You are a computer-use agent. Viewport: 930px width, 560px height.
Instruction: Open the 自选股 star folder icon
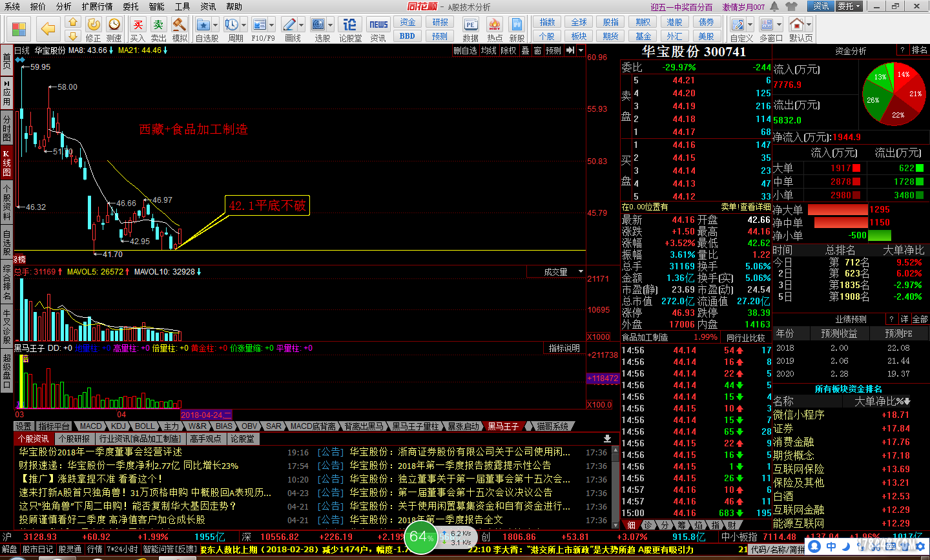click(x=203, y=25)
